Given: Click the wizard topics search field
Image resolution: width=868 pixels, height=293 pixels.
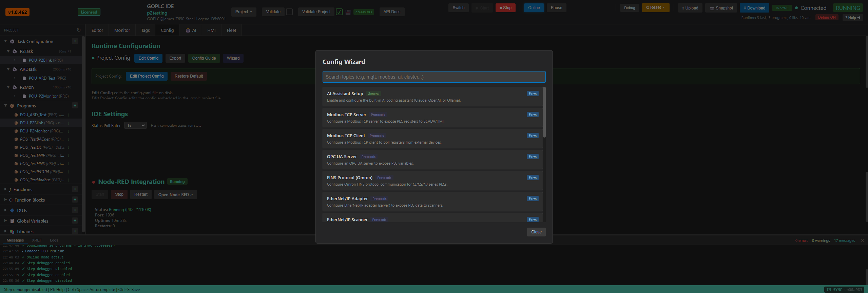Looking at the screenshot, I should [x=434, y=77].
